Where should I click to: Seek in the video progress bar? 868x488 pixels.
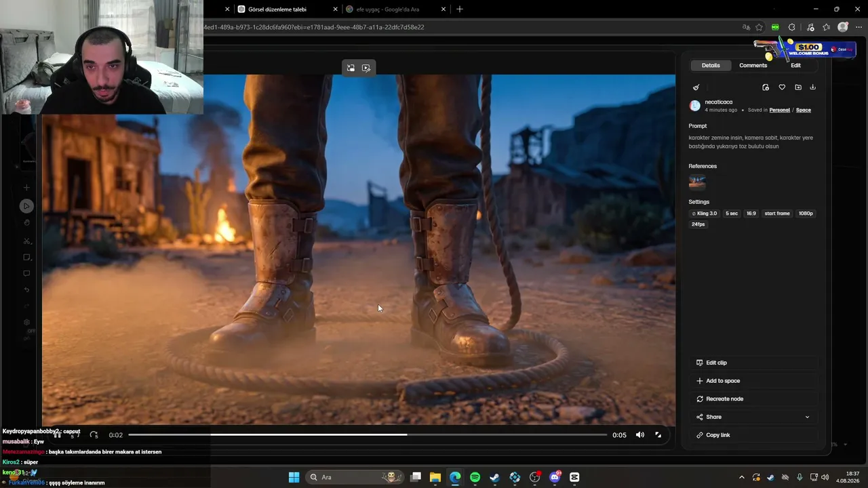tap(368, 435)
